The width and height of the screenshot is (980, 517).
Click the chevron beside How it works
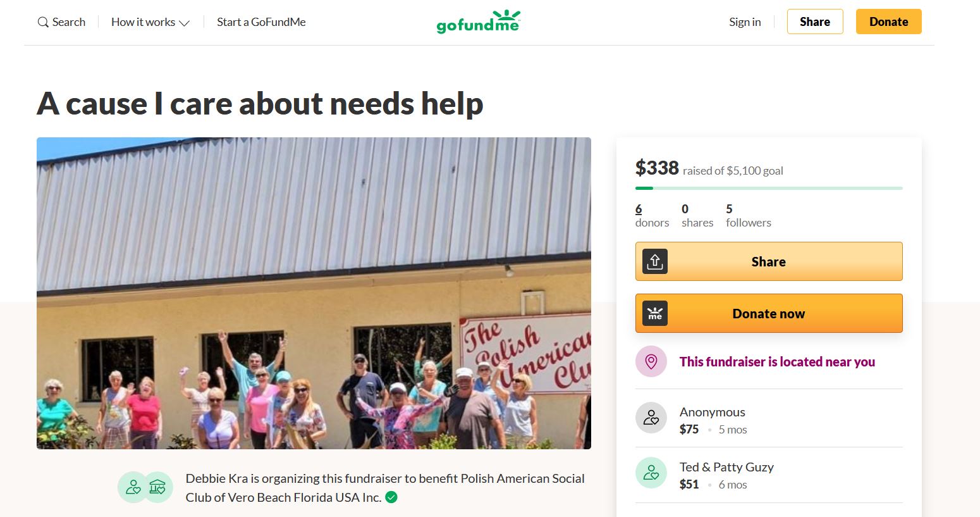[x=185, y=23]
